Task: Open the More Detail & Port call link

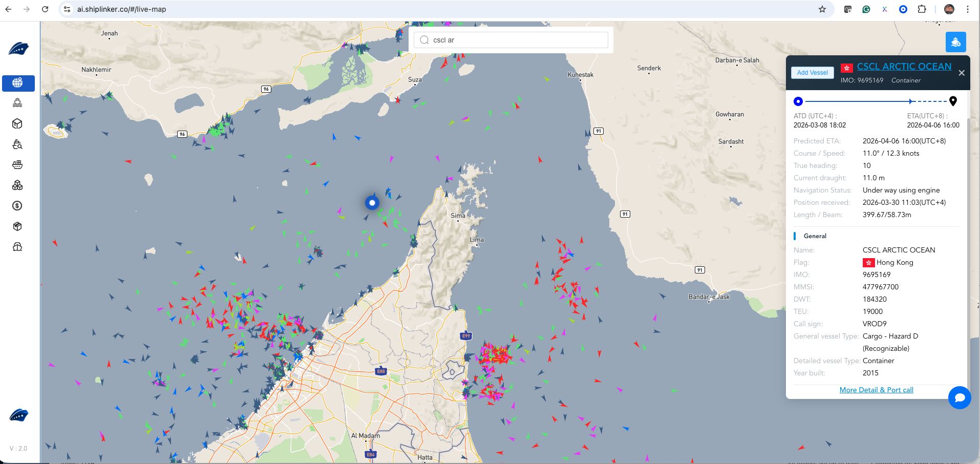Action: pos(876,390)
